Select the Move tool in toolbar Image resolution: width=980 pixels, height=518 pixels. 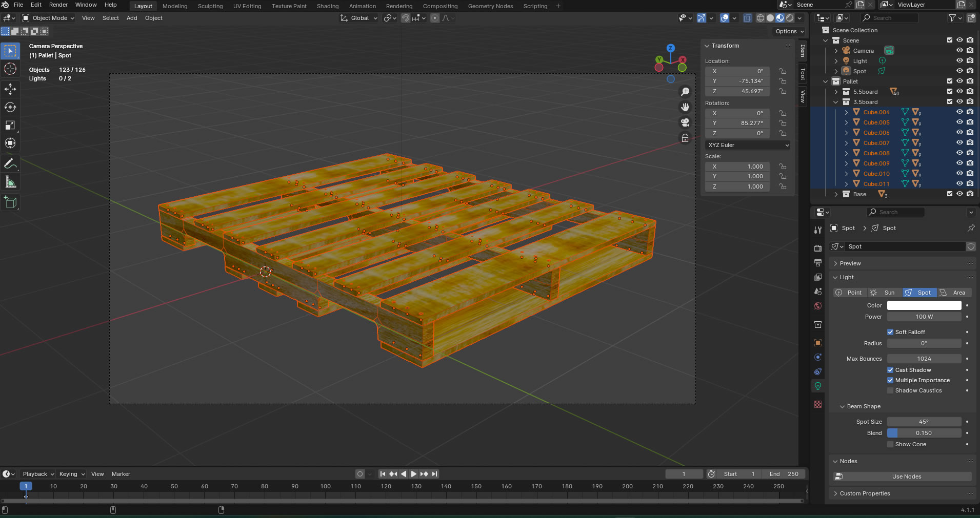[x=10, y=89]
